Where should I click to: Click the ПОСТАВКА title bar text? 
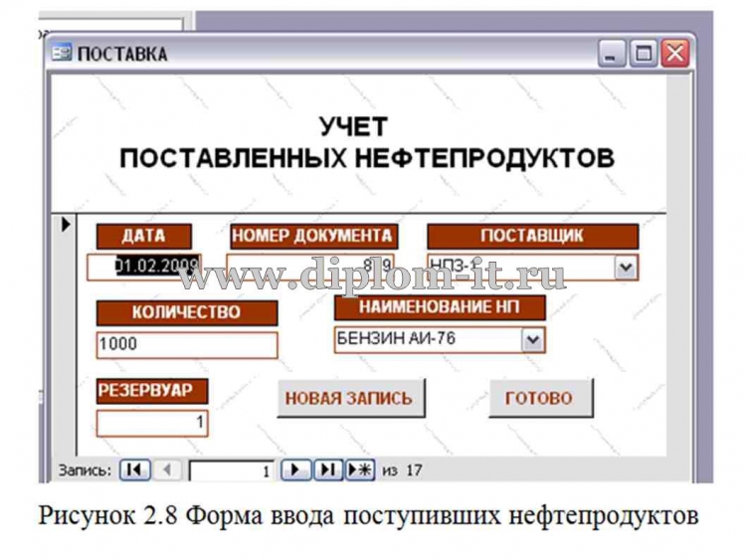click(x=122, y=54)
